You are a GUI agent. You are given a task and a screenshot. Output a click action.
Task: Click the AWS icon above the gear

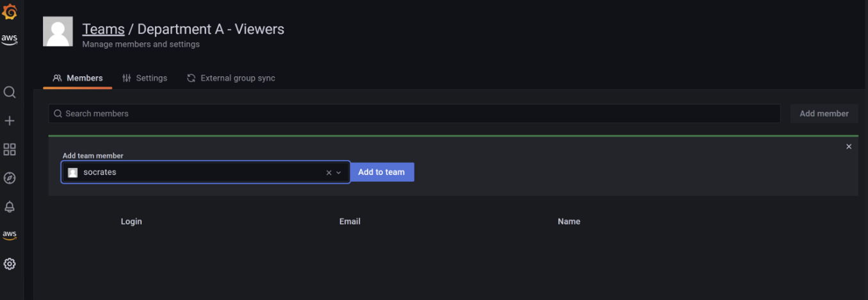[10, 235]
